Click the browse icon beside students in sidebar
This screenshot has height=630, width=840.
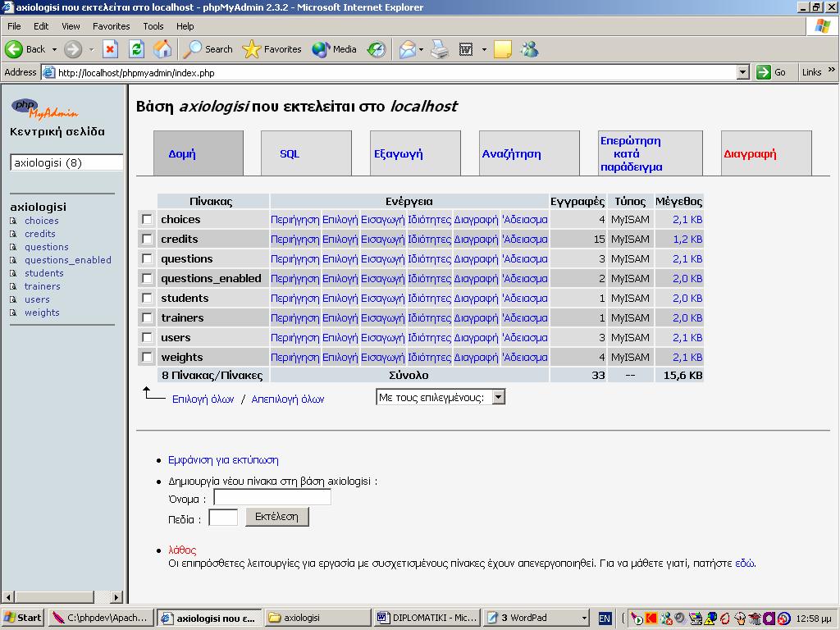coord(13,273)
